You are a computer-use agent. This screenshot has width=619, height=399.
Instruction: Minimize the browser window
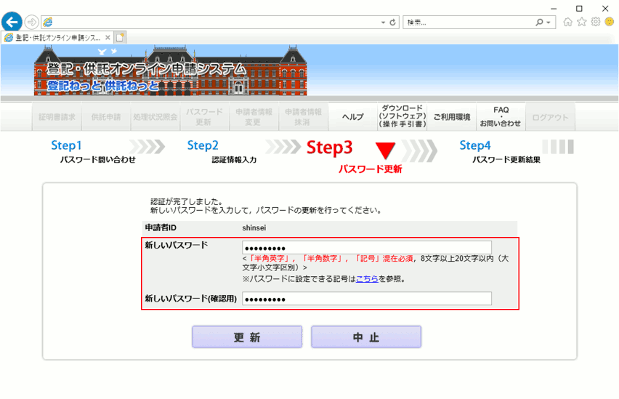tap(553, 8)
